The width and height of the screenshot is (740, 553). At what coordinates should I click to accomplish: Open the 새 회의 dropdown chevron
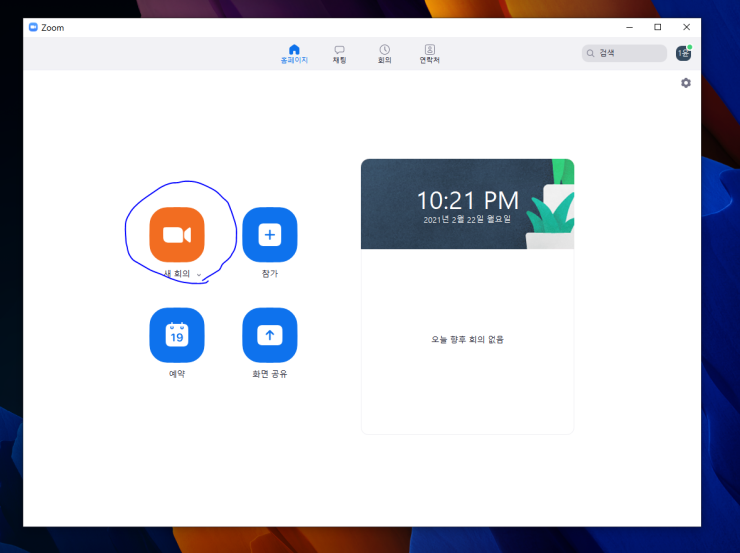click(199, 275)
